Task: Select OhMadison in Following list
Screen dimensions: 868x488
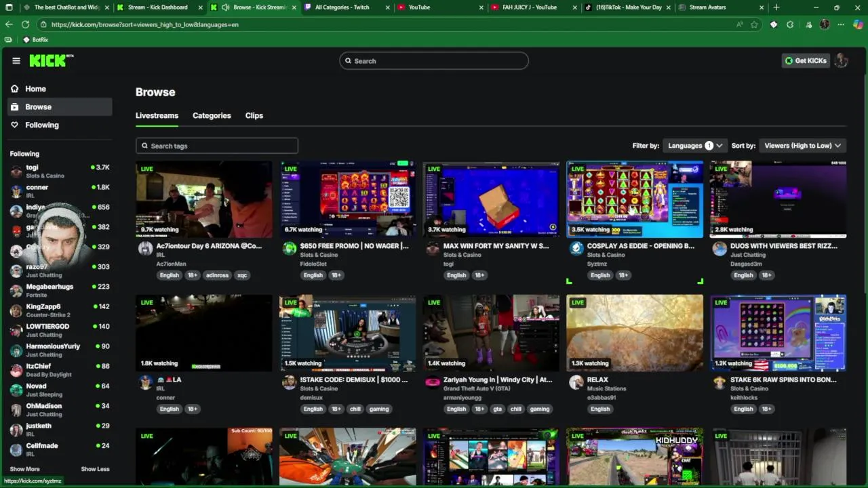Action: (x=60, y=410)
